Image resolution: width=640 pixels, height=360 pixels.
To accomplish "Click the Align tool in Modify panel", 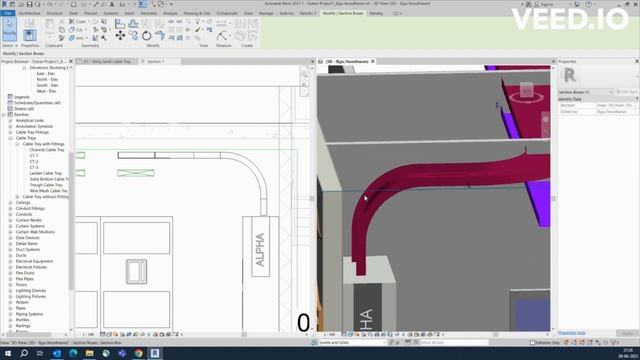I will point(120,24).
